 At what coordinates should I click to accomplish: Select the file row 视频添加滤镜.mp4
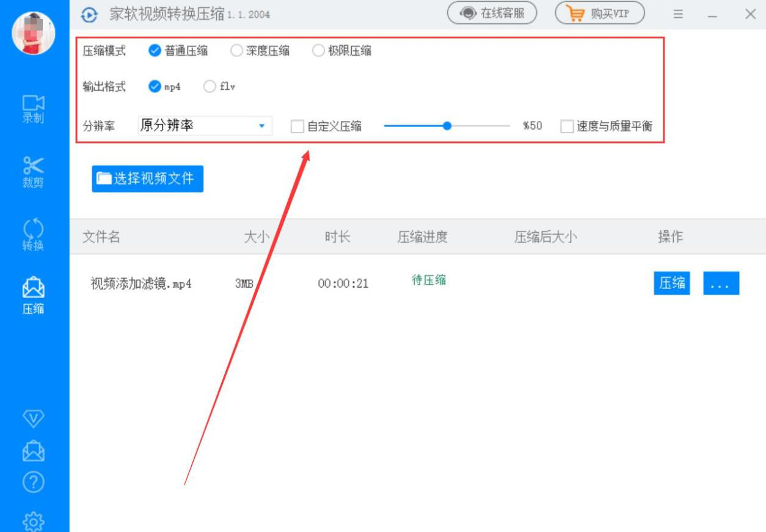[x=418, y=283]
